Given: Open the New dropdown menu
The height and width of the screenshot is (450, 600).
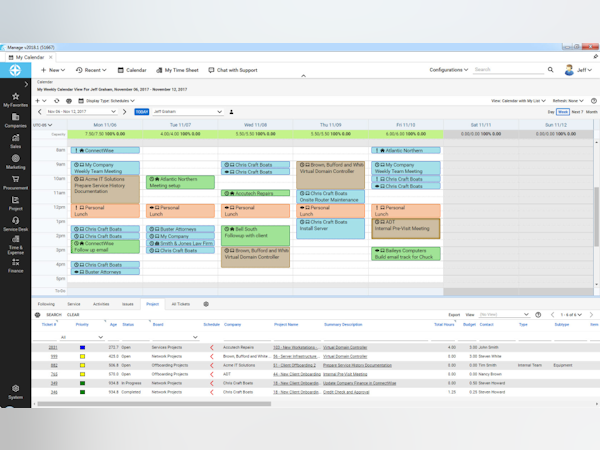Looking at the screenshot, I should point(53,70).
